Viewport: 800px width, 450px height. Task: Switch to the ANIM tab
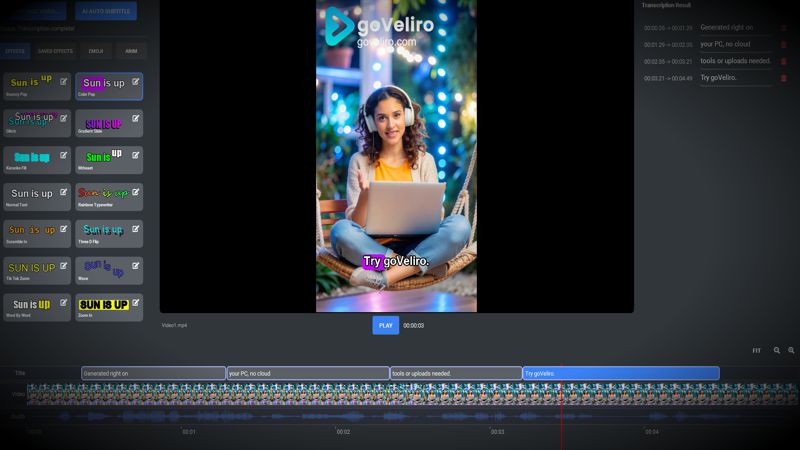pyautogui.click(x=131, y=51)
